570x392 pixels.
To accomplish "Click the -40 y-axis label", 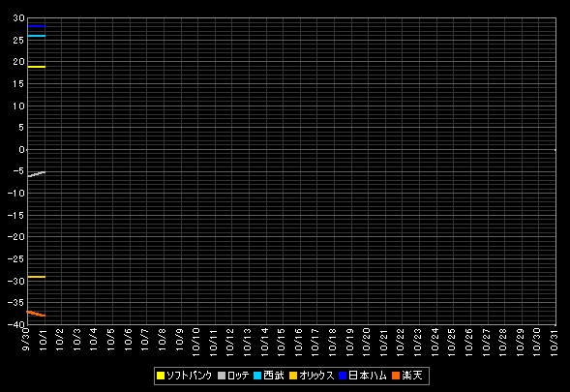I will point(16,324).
